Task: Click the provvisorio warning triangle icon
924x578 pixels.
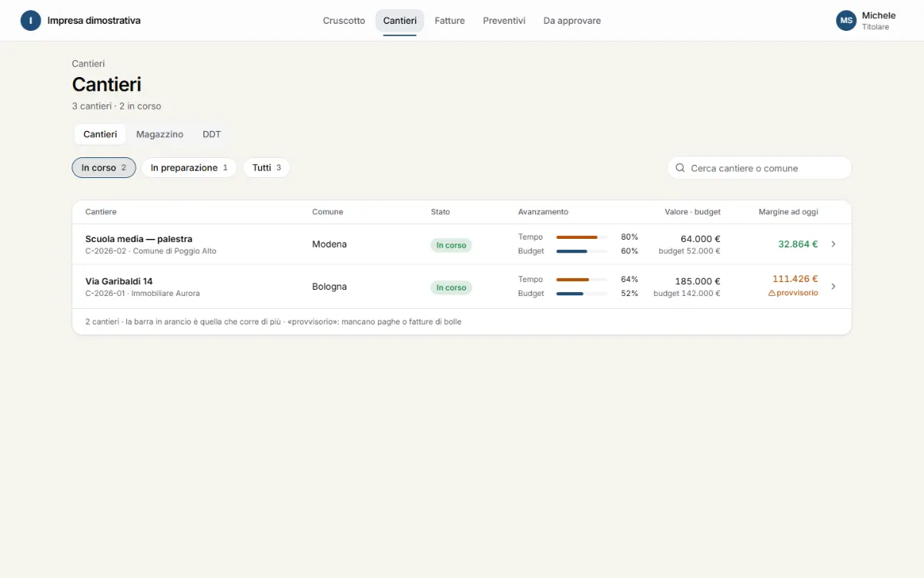Action: 772,293
